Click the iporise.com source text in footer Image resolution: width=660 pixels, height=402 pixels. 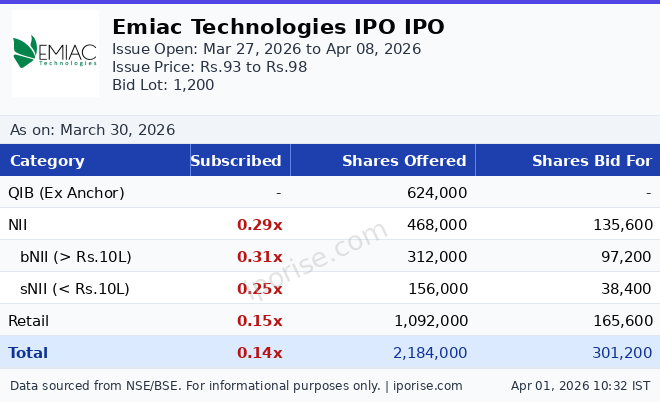pos(427,386)
